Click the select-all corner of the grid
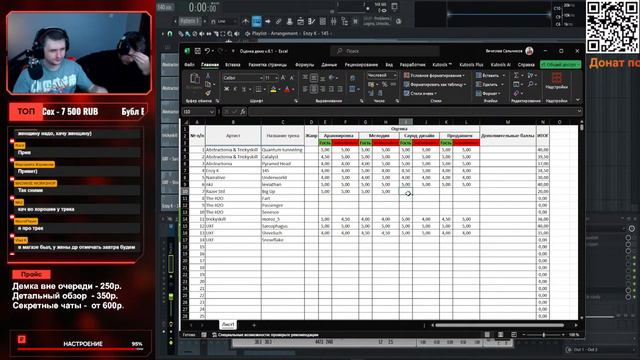The image size is (640, 360). 185,122
